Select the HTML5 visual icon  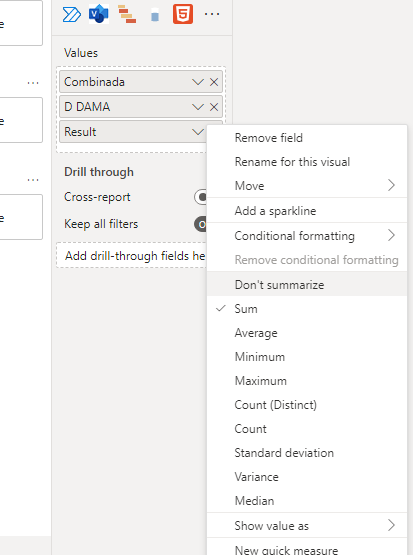pyautogui.click(x=183, y=14)
